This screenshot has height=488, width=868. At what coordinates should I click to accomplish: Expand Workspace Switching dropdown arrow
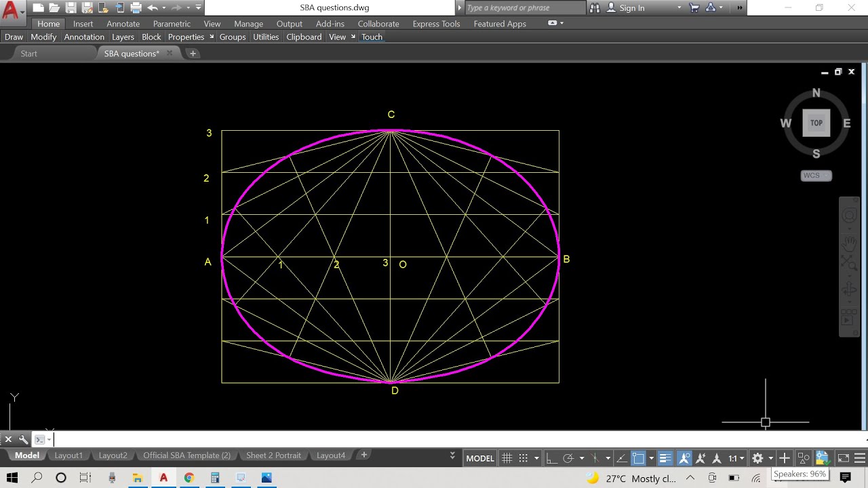point(770,459)
